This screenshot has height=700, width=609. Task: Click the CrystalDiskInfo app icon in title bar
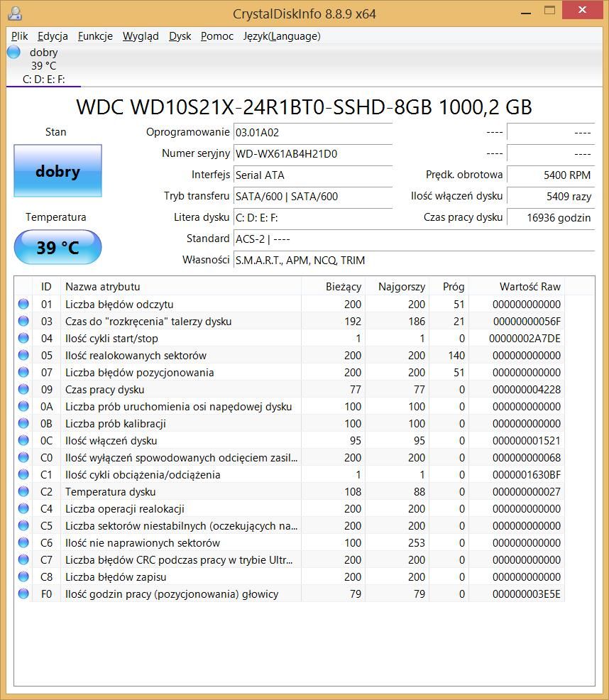(x=15, y=13)
